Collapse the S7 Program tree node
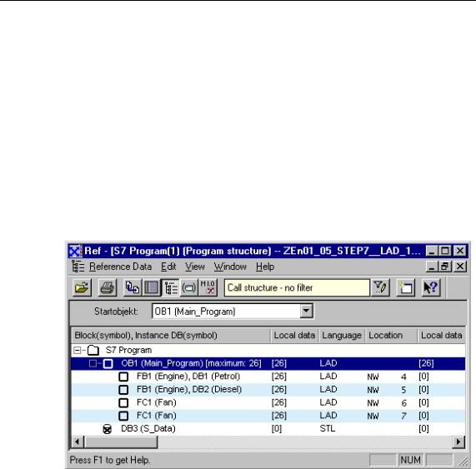Viewport: 476px width, 469px height. point(77,351)
